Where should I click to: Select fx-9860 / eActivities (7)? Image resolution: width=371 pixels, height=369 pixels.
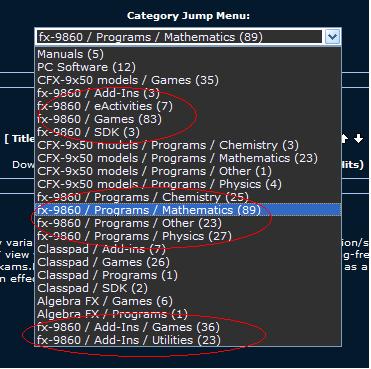pyautogui.click(x=188, y=106)
